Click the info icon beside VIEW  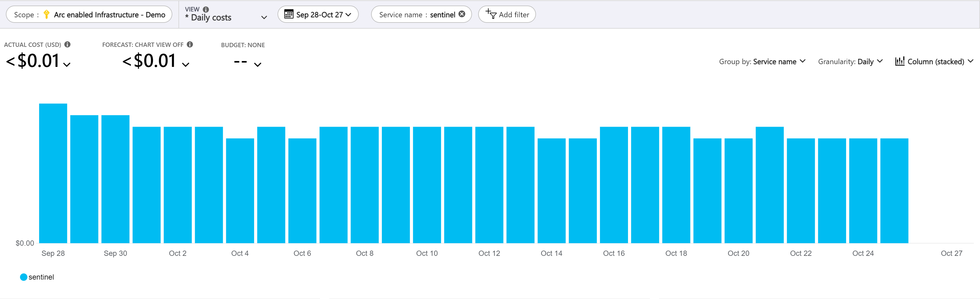206,9
